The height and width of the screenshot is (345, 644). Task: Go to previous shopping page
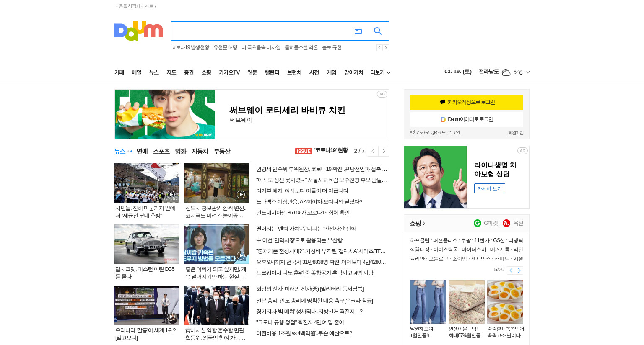pyautogui.click(x=511, y=270)
